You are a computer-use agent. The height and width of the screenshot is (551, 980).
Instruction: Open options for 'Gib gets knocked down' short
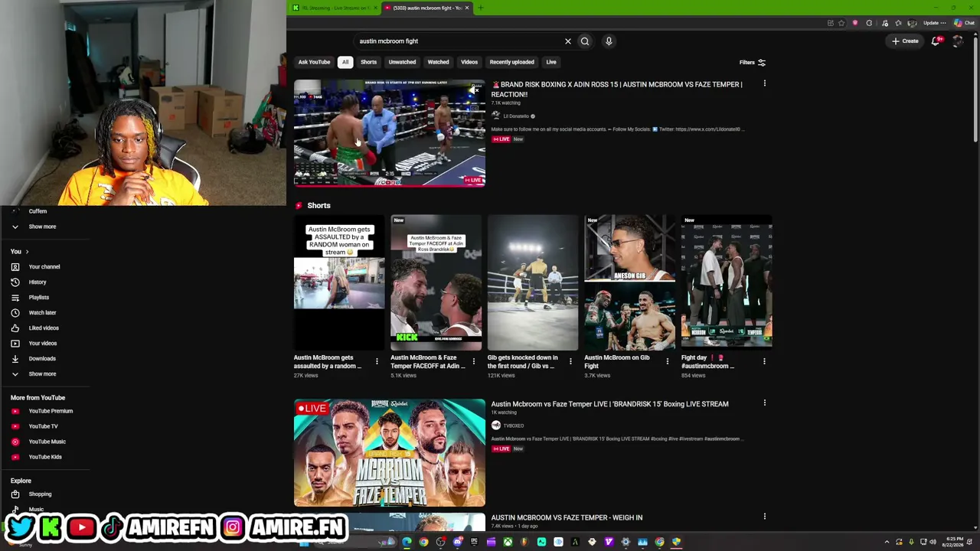pyautogui.click(x=570, y=361)
